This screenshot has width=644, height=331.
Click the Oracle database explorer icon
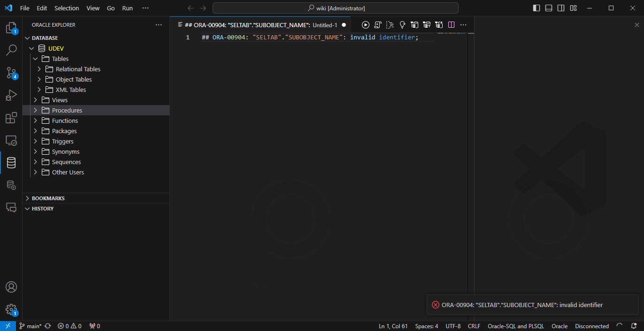11,163
